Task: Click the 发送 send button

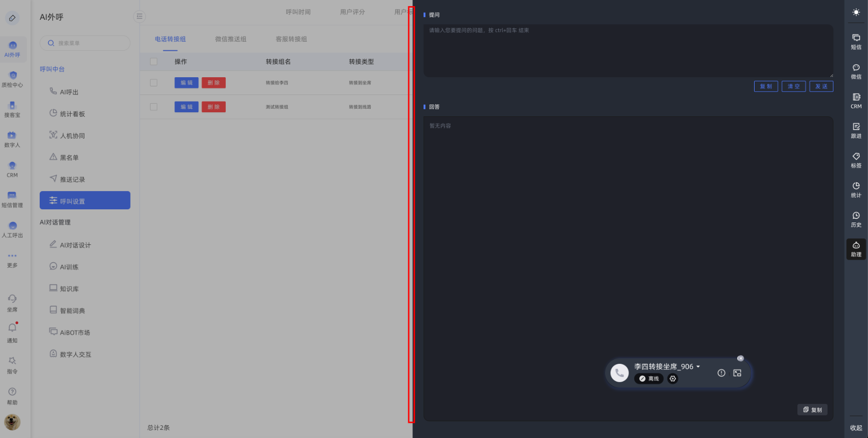Action: (821, 86)
